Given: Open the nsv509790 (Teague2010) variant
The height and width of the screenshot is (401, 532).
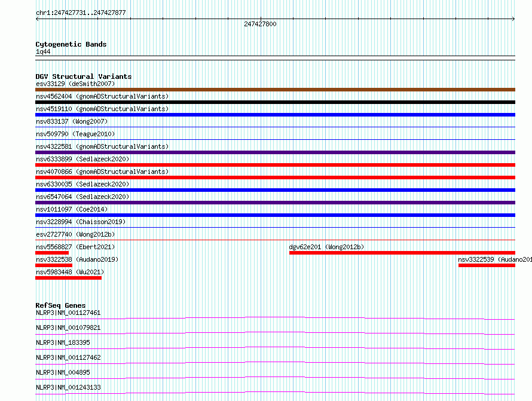Looking at the screenshot, I should [x=75, y=134].
